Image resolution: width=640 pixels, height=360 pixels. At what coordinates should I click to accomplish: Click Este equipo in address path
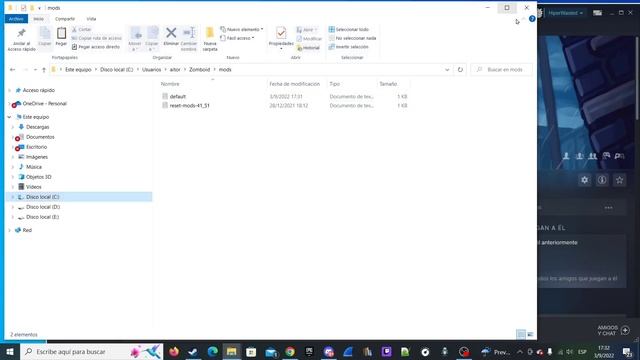coord(78,70)
